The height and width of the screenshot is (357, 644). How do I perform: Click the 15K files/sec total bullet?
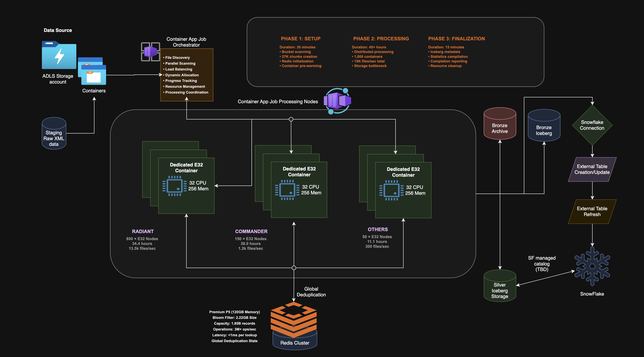click(368, 61)
